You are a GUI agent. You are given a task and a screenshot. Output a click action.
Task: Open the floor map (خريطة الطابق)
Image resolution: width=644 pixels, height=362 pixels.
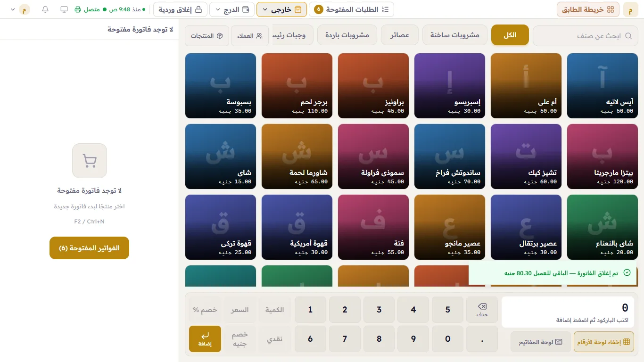588,9
